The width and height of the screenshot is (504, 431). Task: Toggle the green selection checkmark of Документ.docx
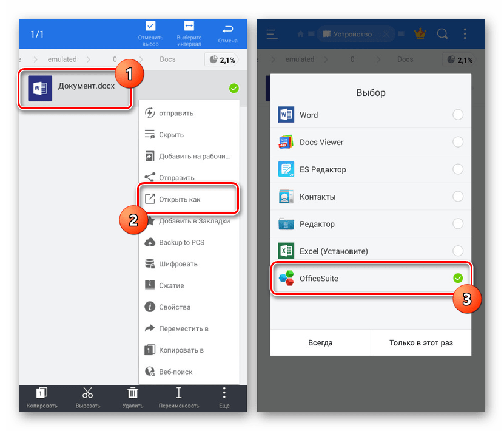tap(234, 88)
